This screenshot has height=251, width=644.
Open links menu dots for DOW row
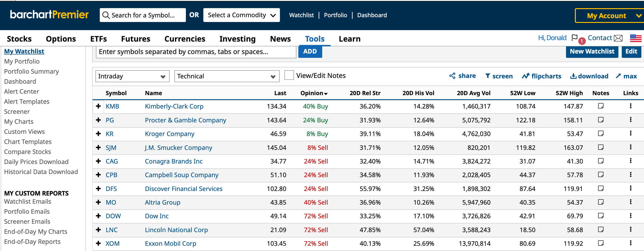(x=631, y=216)
